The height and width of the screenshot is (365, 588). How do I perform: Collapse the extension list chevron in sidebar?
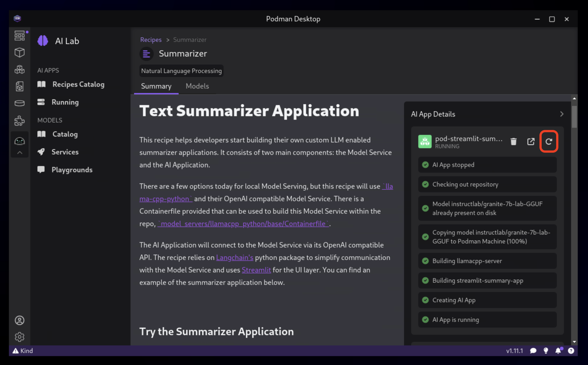coord(20,153)
